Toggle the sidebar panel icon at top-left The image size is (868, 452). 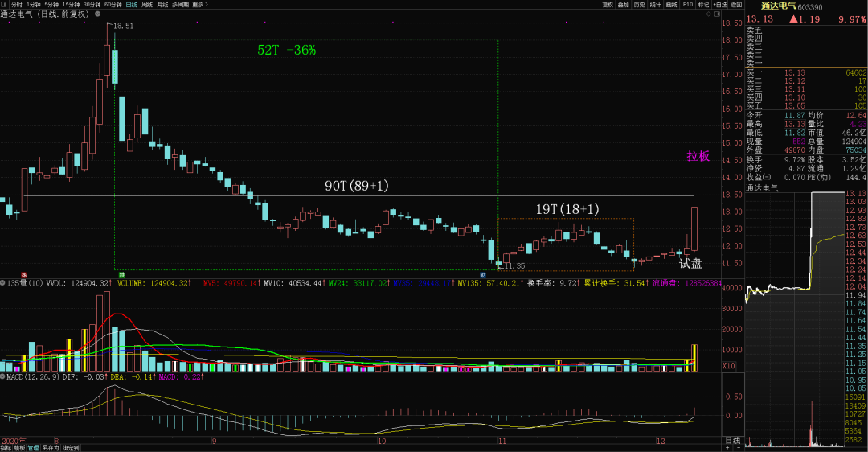point(3,5)
